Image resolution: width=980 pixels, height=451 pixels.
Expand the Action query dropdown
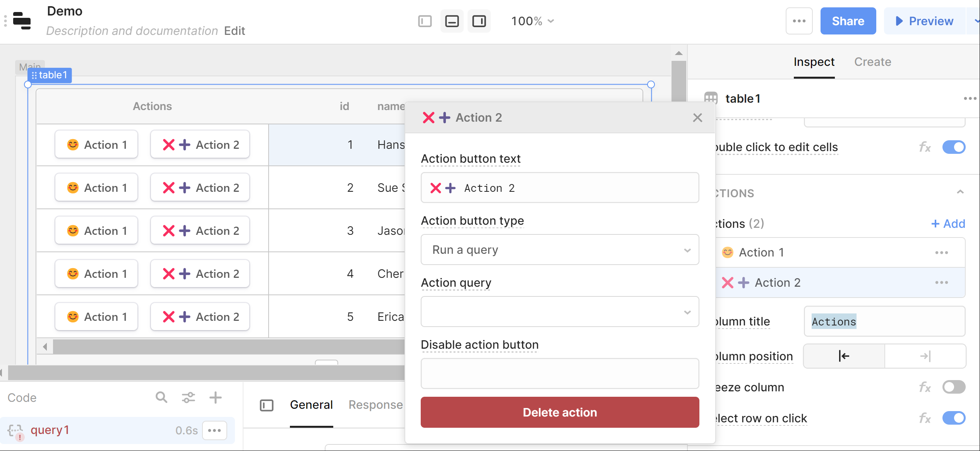point(560,312)
